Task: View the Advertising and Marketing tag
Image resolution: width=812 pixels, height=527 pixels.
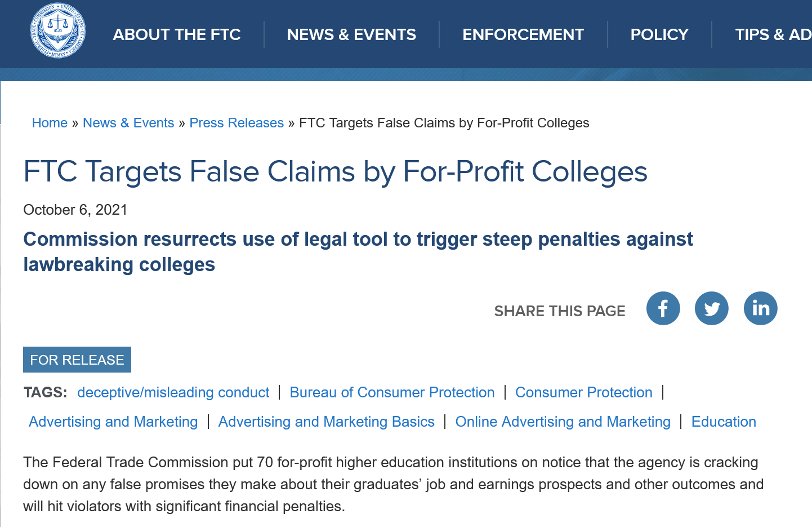Action: 113,422
